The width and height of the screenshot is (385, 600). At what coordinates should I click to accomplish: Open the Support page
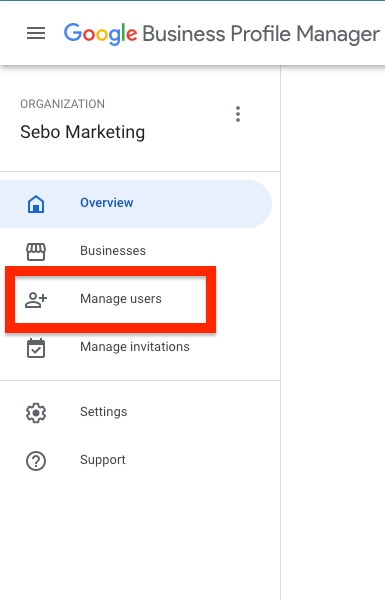(103, 460)
